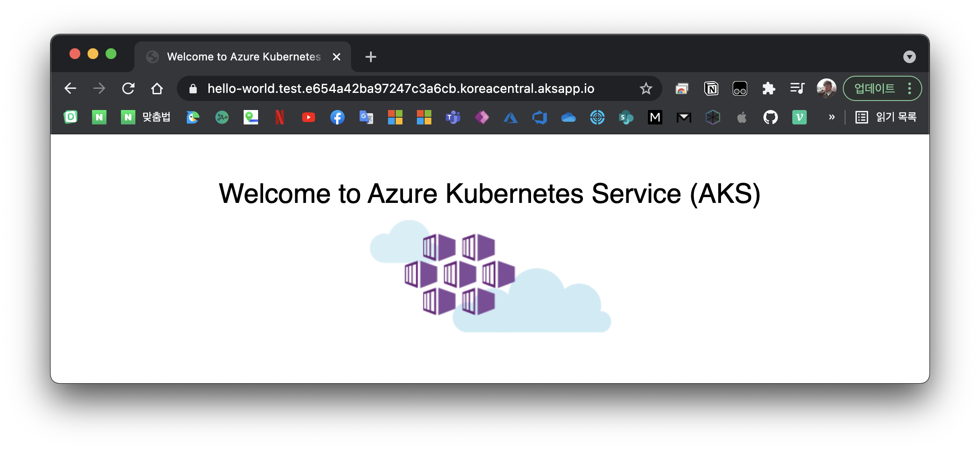Click the AKS containers logo image
This screenshot has width=980, height=450.
(x=490, y=276)
